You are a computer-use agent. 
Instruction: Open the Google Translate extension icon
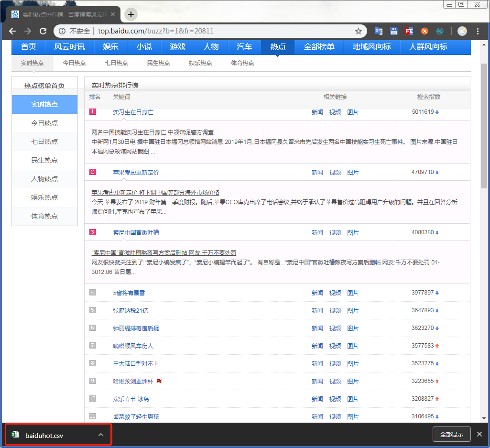point(379,31)
